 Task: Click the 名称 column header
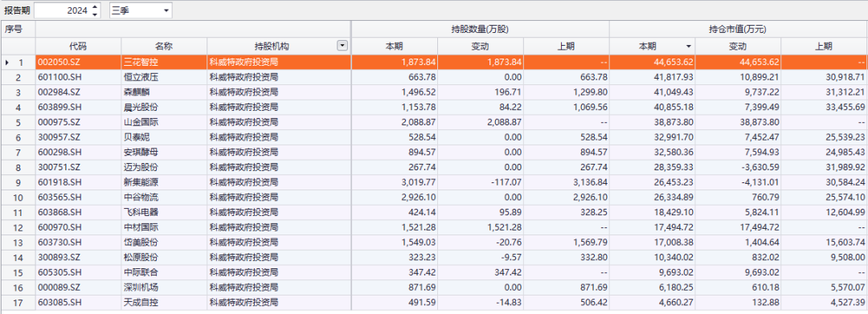[x=165, y=47]
